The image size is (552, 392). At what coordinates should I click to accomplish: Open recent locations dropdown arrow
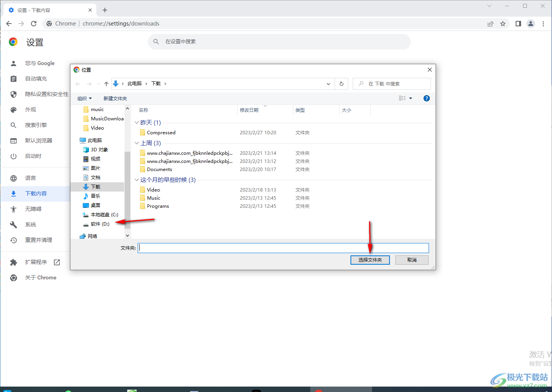(x=98, y=84)
